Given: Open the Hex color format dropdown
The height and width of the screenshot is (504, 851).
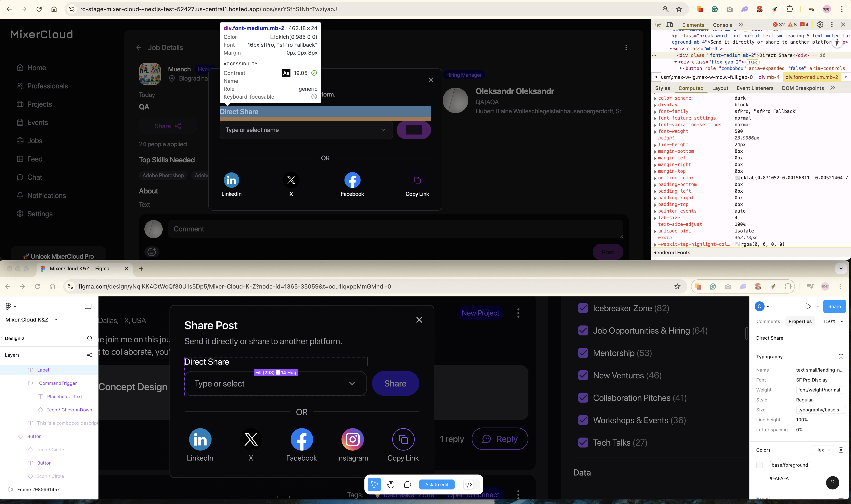Looking at the screenshot, I should (x=823, y=450).
